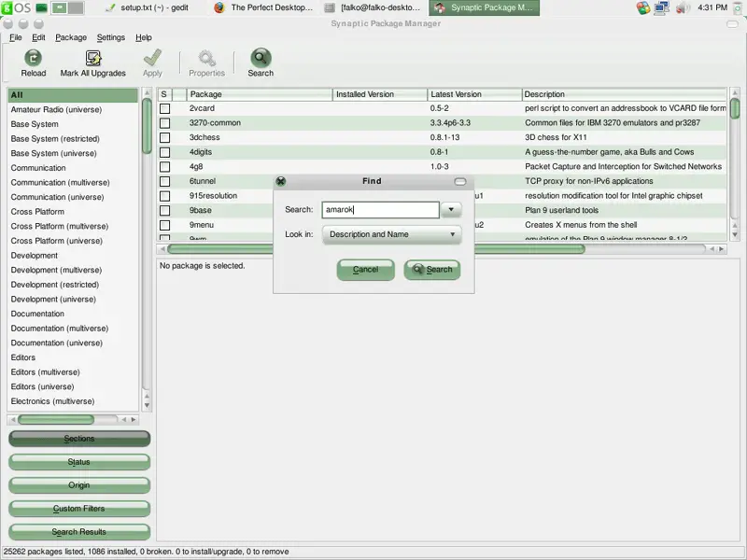
Task: Tick the checkbox for 9base
Action: tap(165, 211)
